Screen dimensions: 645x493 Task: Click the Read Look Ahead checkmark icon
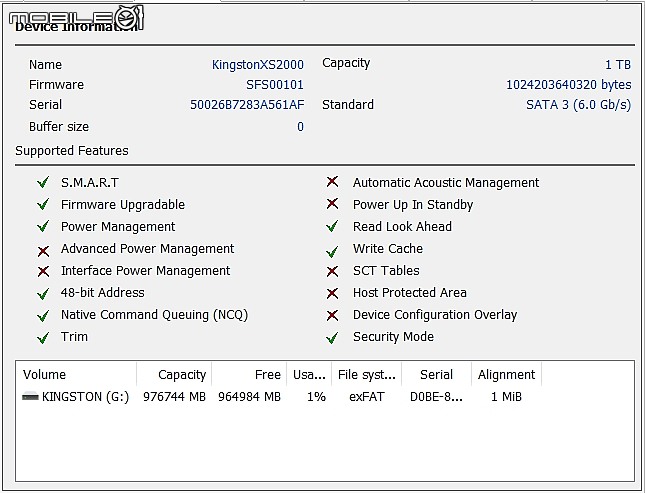[332, 226]
